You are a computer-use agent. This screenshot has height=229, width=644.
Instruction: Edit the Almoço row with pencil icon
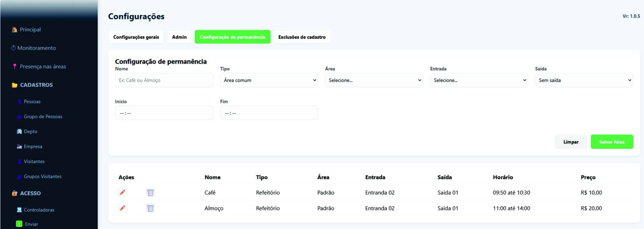[123, 208]
